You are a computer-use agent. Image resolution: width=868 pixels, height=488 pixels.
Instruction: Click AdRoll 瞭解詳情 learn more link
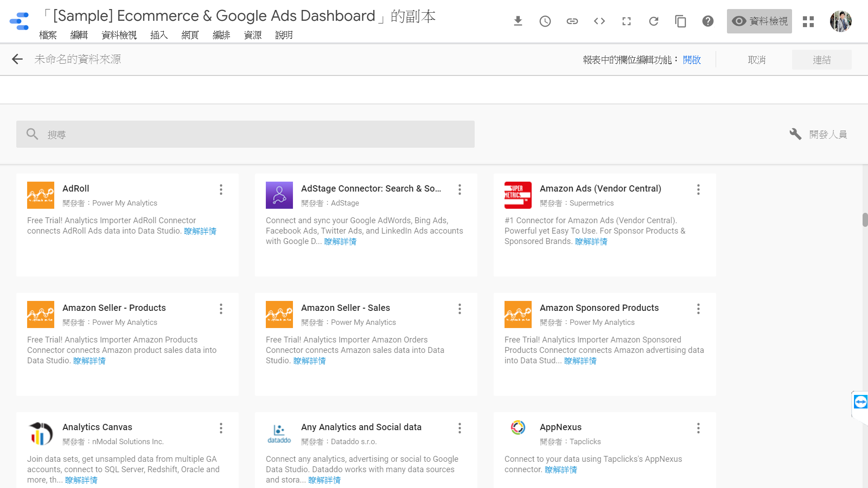pyautogui.click(x=200, y=231)
